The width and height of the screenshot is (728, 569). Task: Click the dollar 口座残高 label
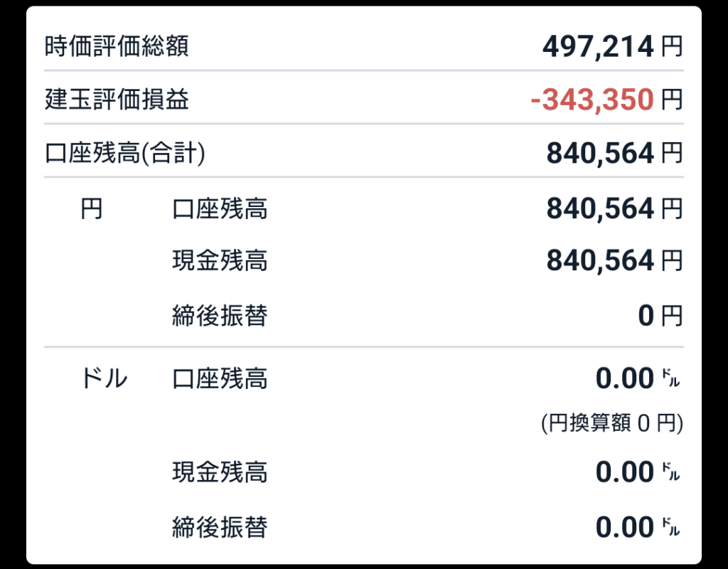[x=220, y=378]
